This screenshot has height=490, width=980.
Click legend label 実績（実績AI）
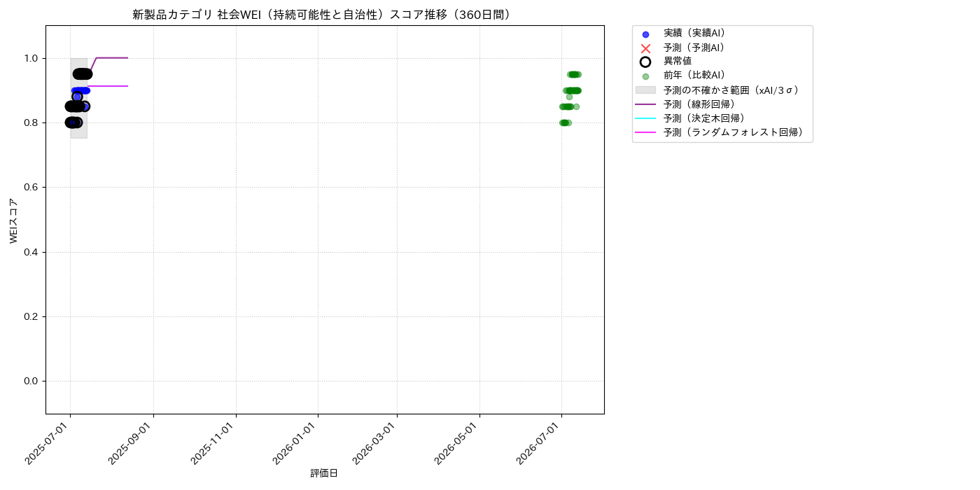(697, 34)
